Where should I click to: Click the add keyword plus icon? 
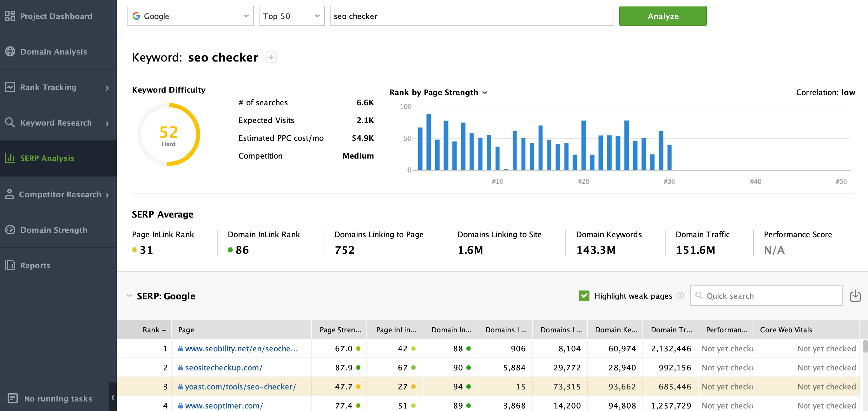click(271, 57)
